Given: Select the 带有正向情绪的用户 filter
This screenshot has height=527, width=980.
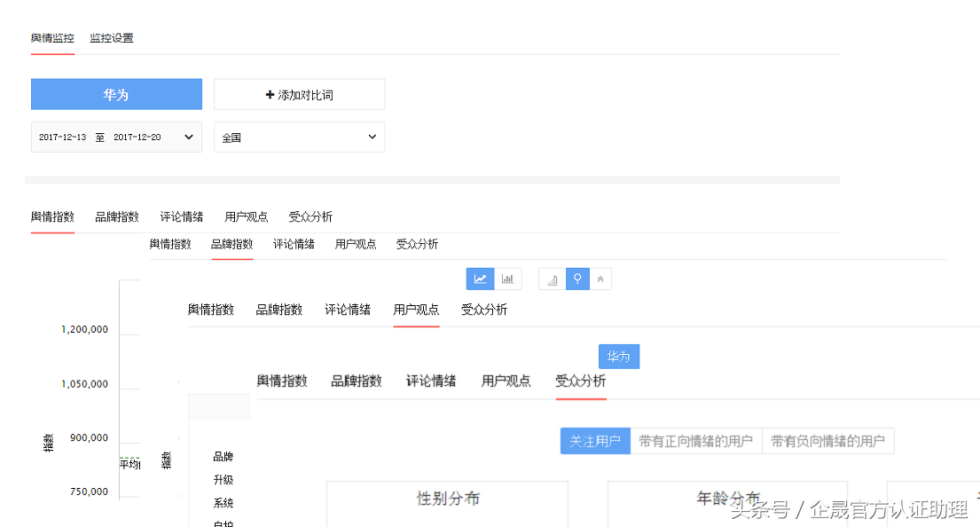Looking at the screenshot, I should point(695,441).
